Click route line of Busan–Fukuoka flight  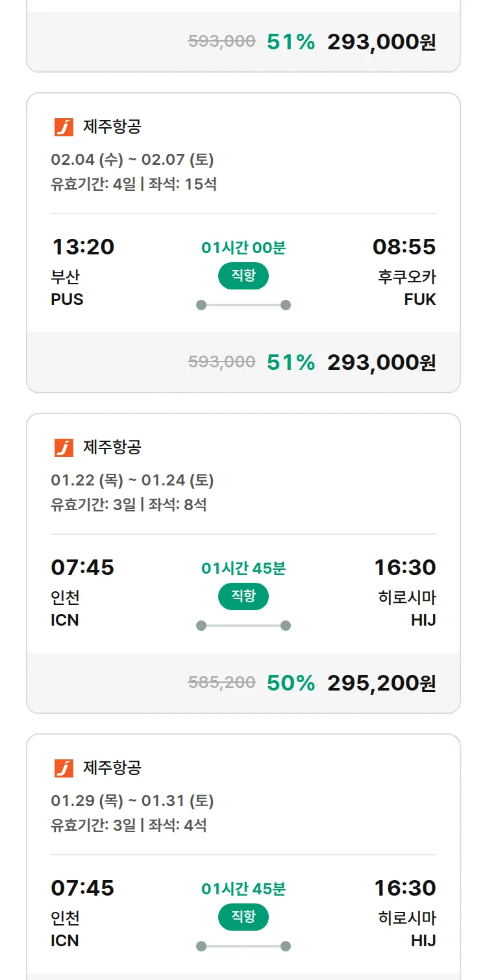[243, 305]
